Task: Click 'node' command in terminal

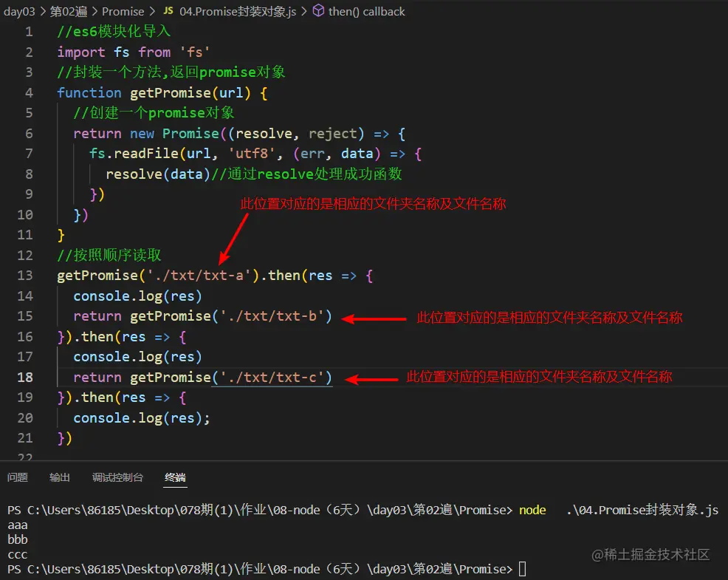Action: [x=532, y=511]
